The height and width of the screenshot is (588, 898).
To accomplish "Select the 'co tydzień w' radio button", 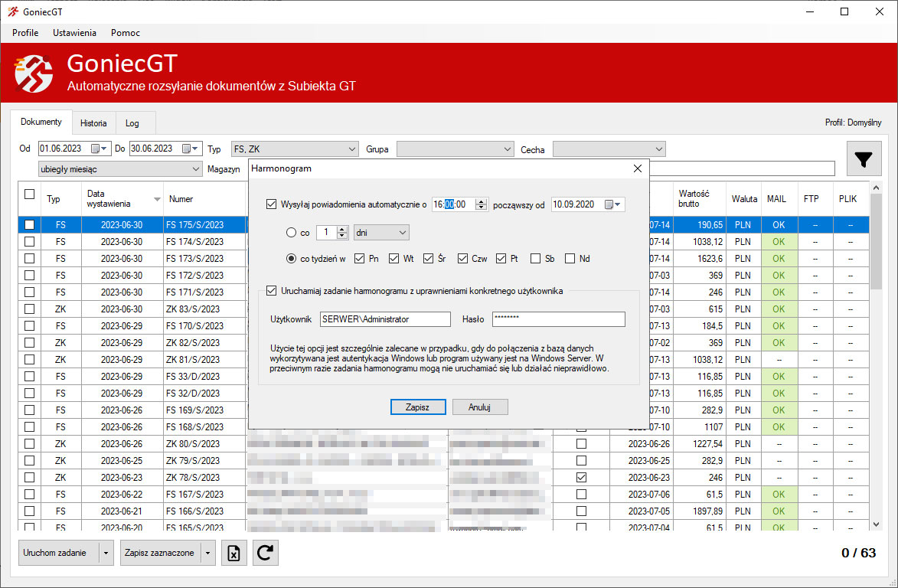I will 291,258.
